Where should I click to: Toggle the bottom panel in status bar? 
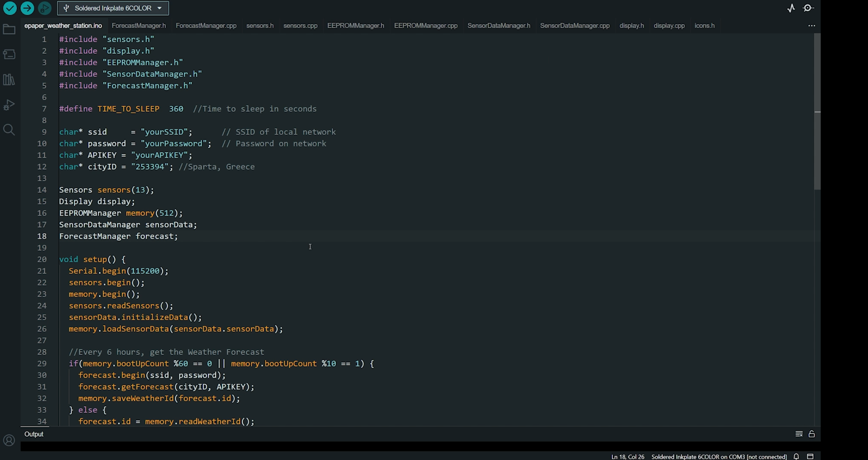tap(810, 456)
